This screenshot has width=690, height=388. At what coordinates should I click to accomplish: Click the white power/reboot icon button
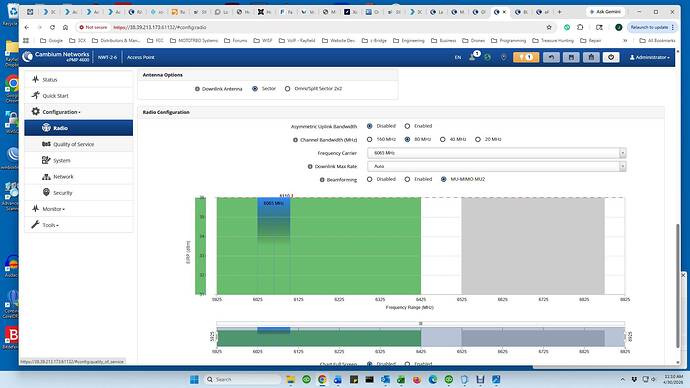click(611, 57)
